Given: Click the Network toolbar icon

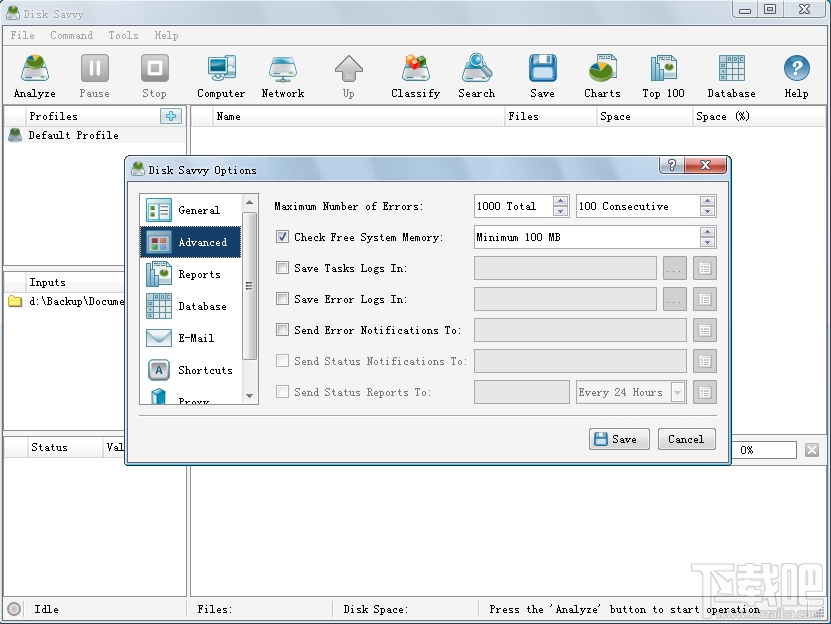Looking at the screenshot, I should [282, 70].
